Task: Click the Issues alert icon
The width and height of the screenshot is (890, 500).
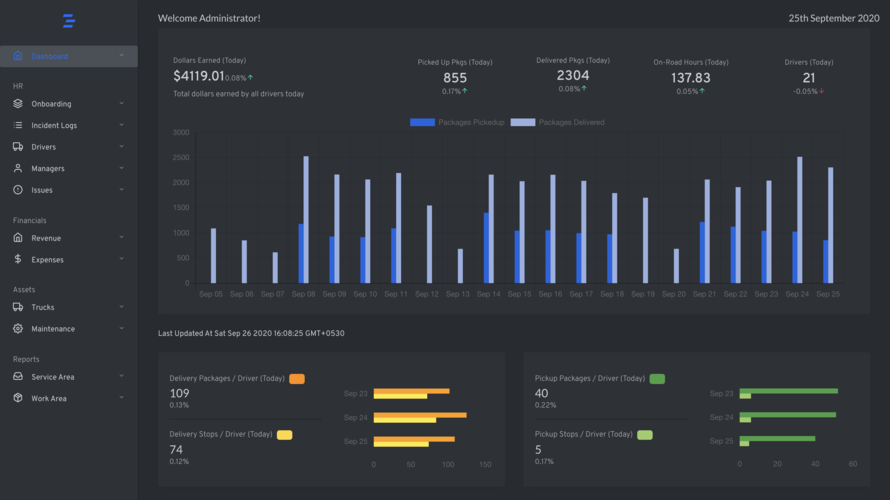Action: [18, 190]
